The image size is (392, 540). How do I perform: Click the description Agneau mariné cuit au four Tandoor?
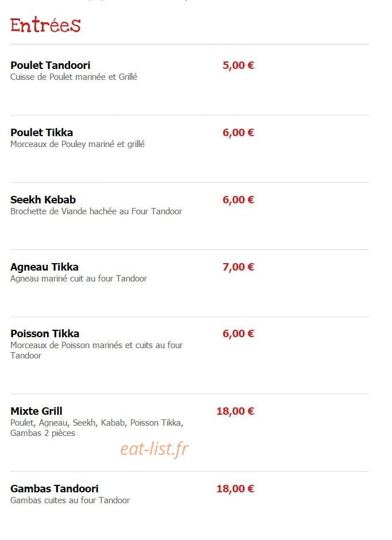click(x=79, y=278)
